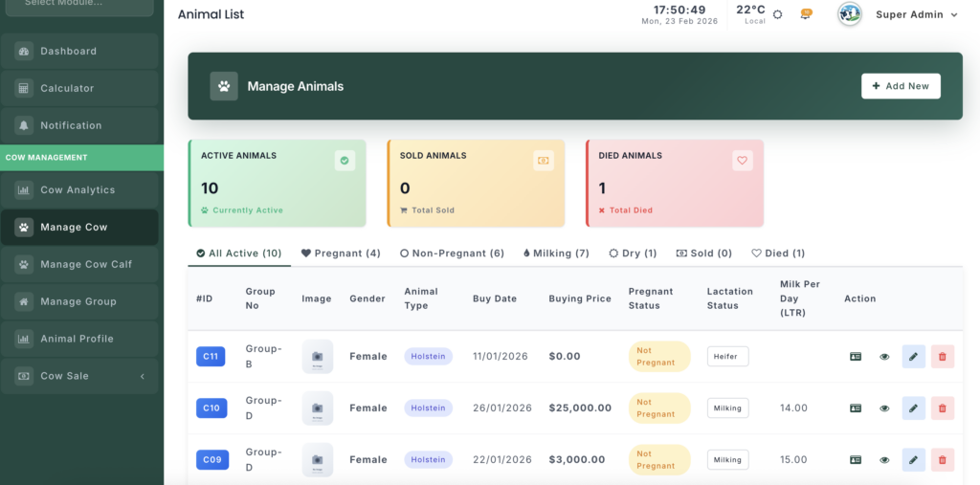Delete cow C10 using trash icon
980x485 pixels.
[x=942, y=408]
